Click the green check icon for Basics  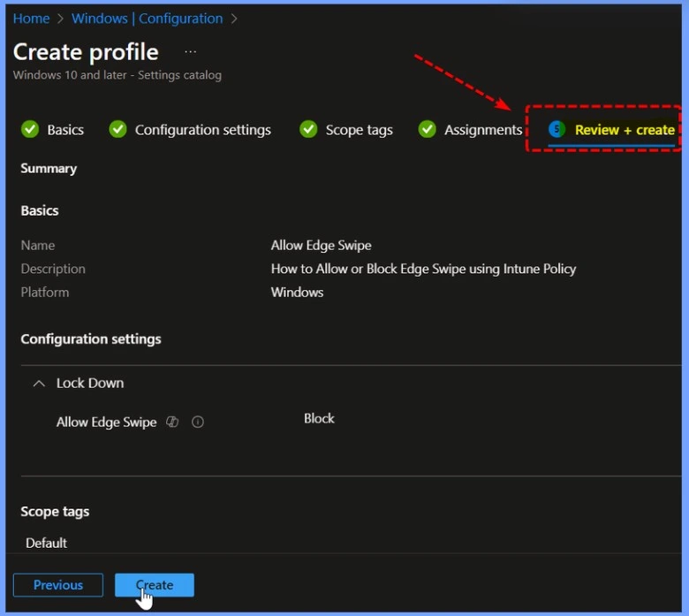pyautogui.click(x=30, y=129)
